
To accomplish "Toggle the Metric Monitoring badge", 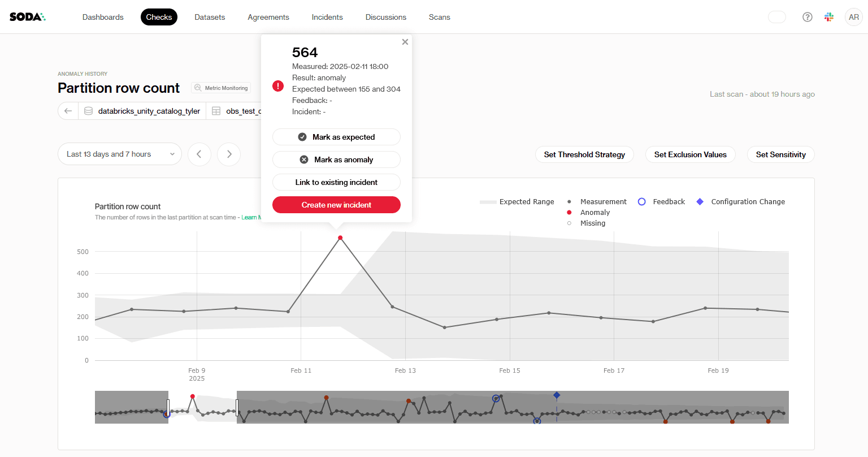I will pyautogui.click(x=221, y=87).
